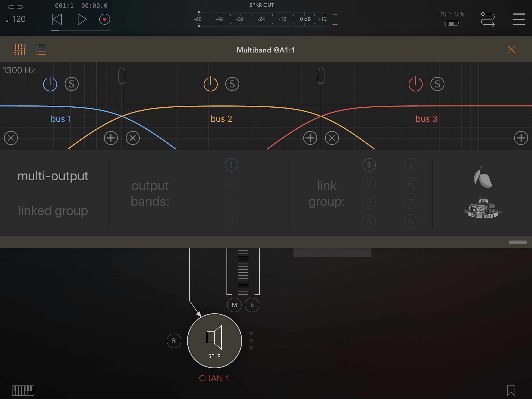This screenshot has height=399, width=532.
Task: Solo bus 2 with its S button
Action: coord(232,84)
